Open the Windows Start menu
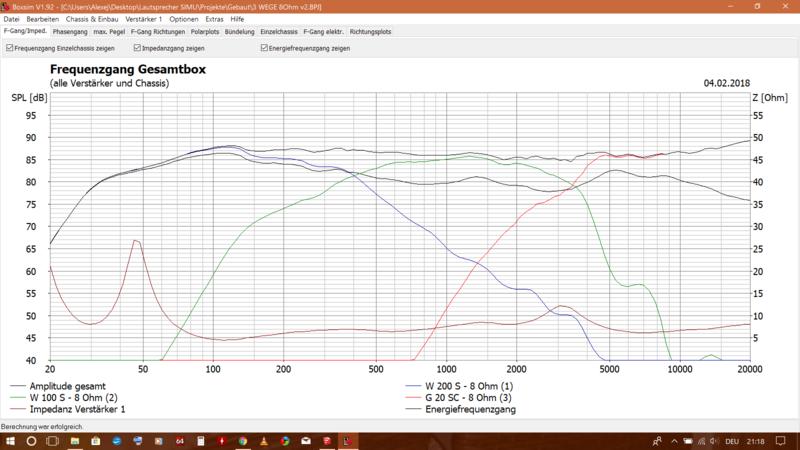 pyautogui.click(x=10, y=441)
